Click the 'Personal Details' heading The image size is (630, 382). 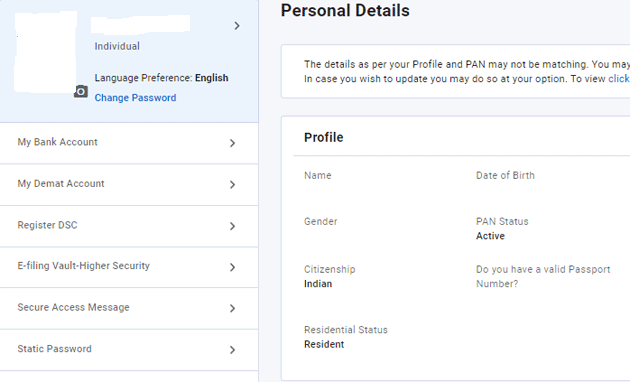[x=345, y=10]
